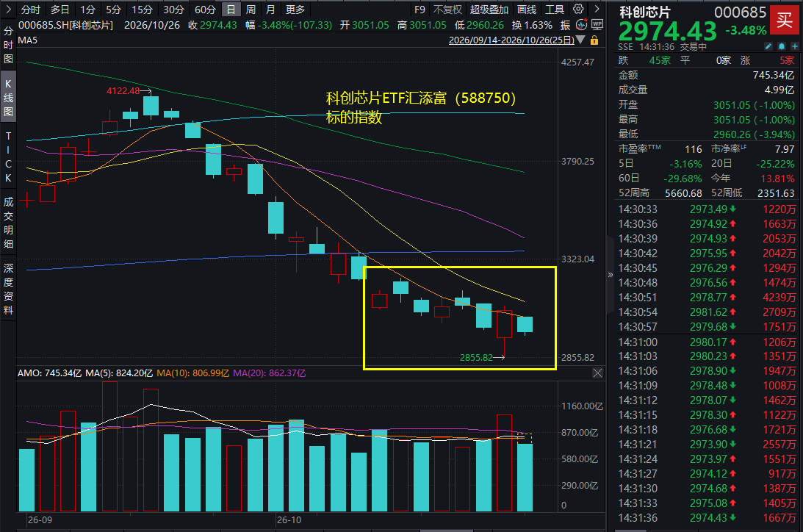Click the MA(10) orange indicator label

click(192, 373)
